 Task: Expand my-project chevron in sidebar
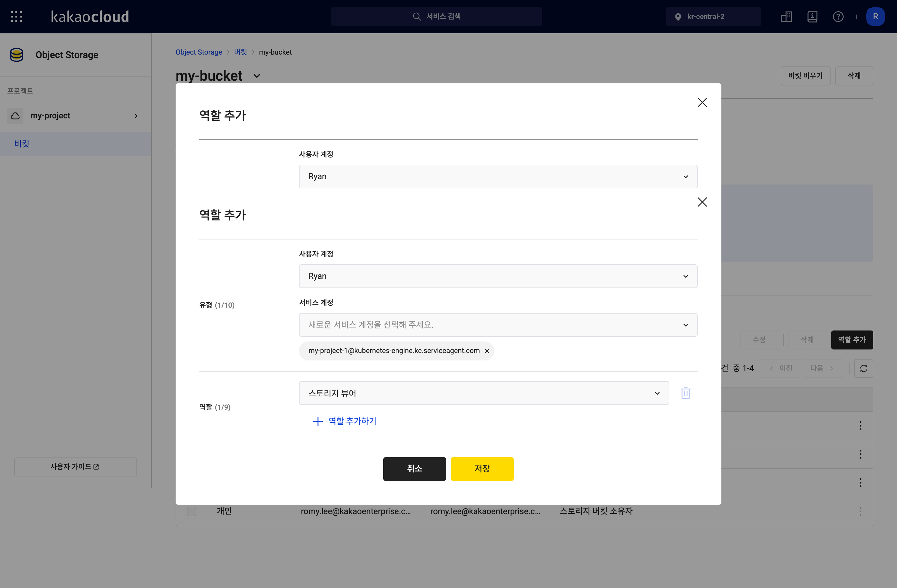click(x=136, y=116)
